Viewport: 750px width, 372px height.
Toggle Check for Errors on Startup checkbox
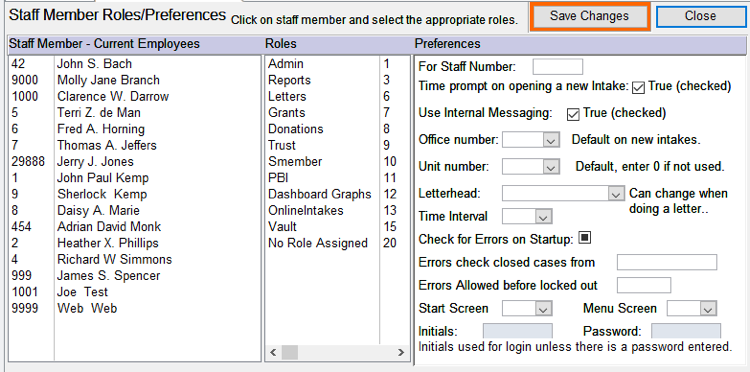pos(585,238)
